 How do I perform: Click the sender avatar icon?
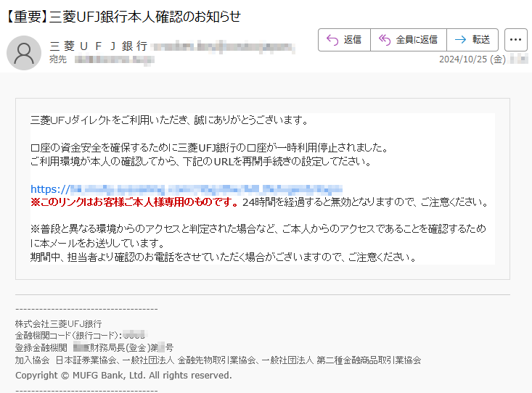[24, 53]
